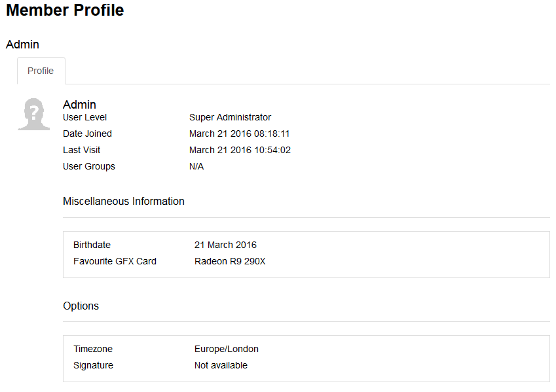This screenshot has height=392, width=556.
Task: Click the Admin username beside the avatar
Action: (x=79, y=105)
